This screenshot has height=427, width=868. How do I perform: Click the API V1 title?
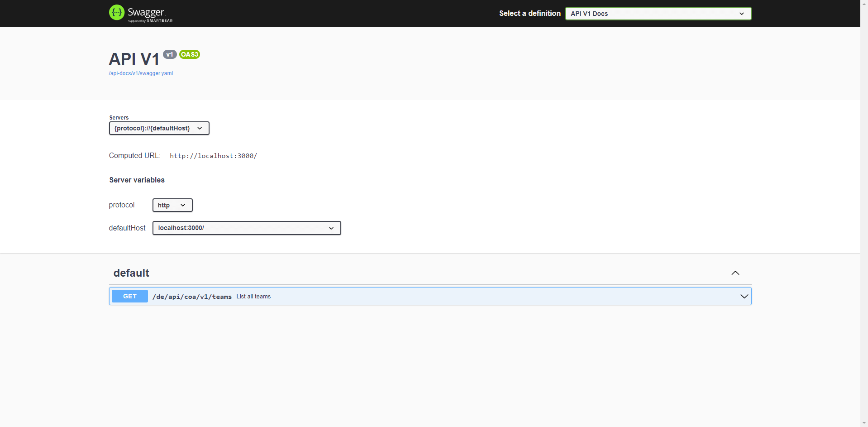(134, 59)
